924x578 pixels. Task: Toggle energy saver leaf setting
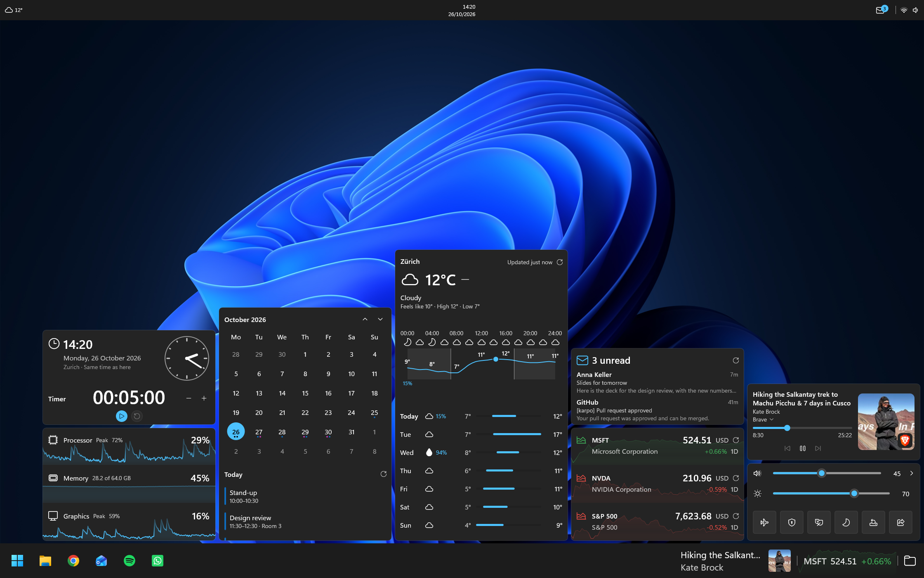pyautogui.click(x=819, y=522)
